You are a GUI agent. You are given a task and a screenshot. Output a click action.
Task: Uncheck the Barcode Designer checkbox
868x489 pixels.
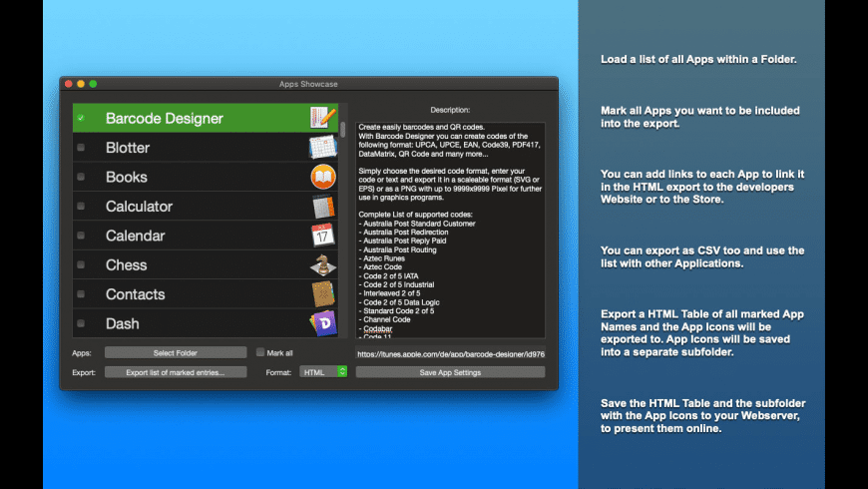pos(81,118)
